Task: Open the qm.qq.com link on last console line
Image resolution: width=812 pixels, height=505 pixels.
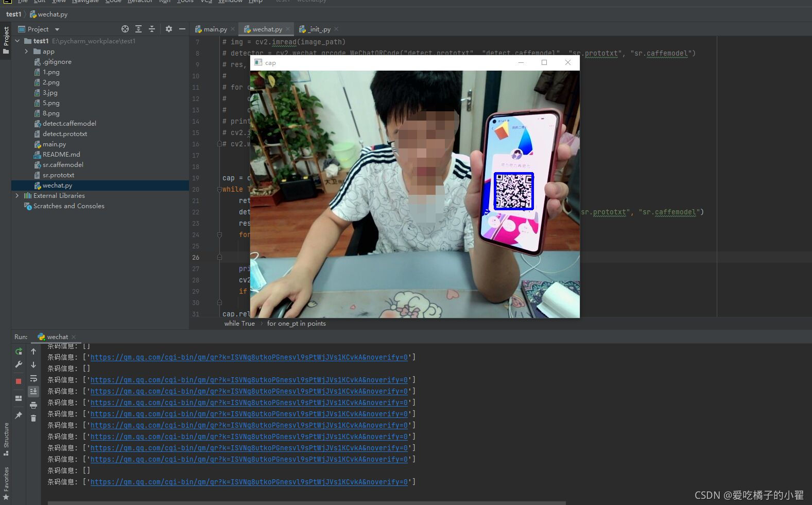Action: (x=249, y=482)
